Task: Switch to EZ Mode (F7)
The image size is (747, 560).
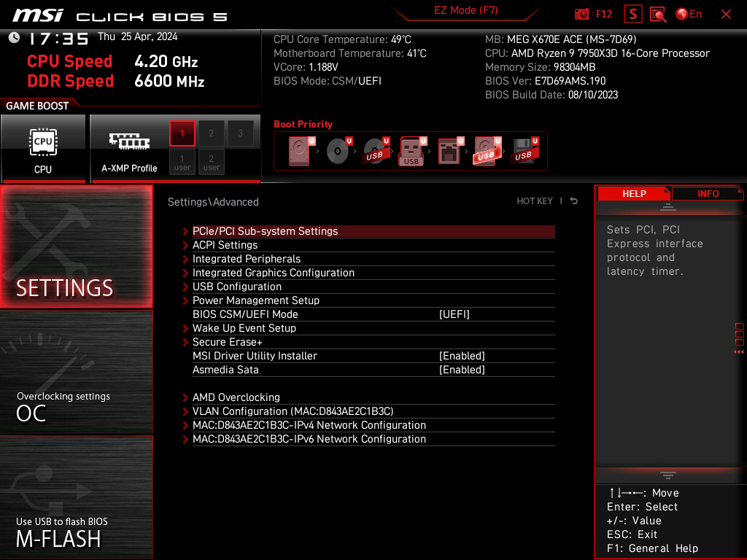Action: tap(466, 10)
